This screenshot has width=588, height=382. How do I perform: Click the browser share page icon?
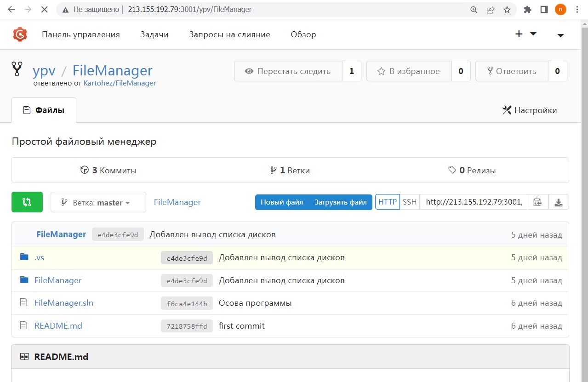tap(491, 10)
